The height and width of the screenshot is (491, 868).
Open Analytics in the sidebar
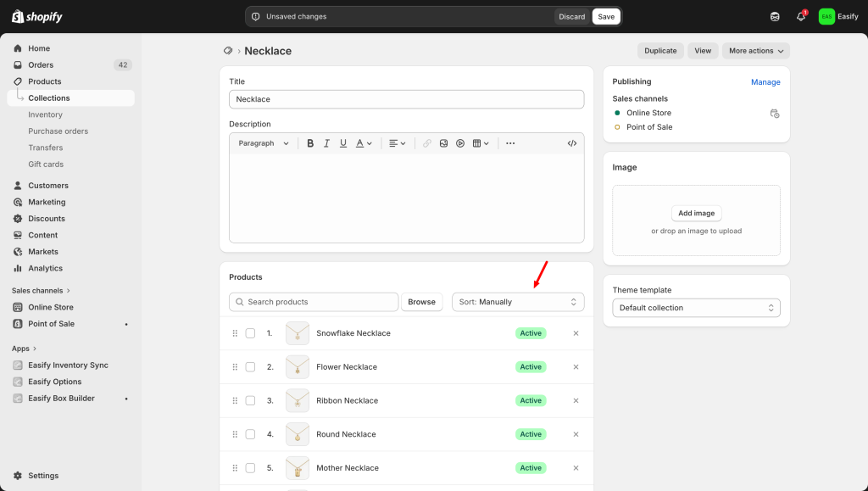point(45,268)
